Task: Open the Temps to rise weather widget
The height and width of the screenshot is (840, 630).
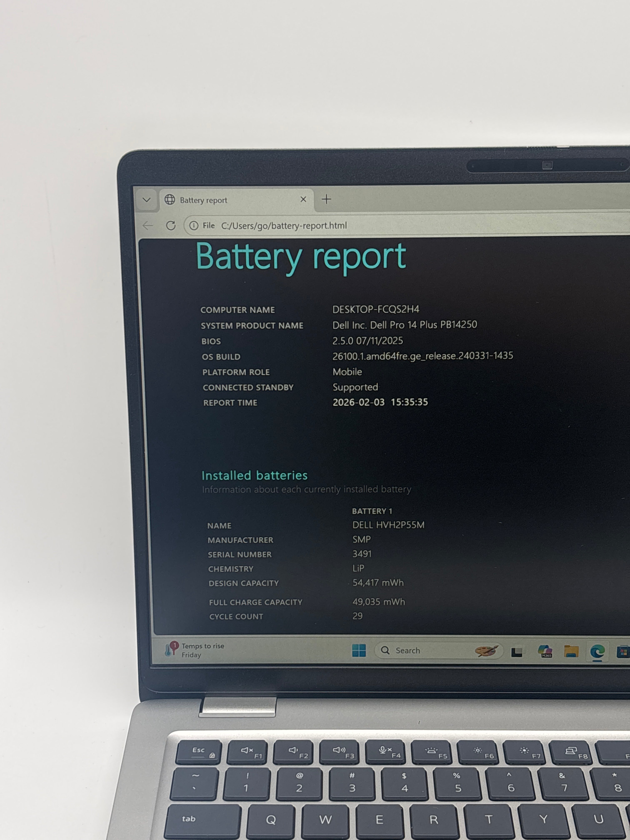Action: click(194, 650)
